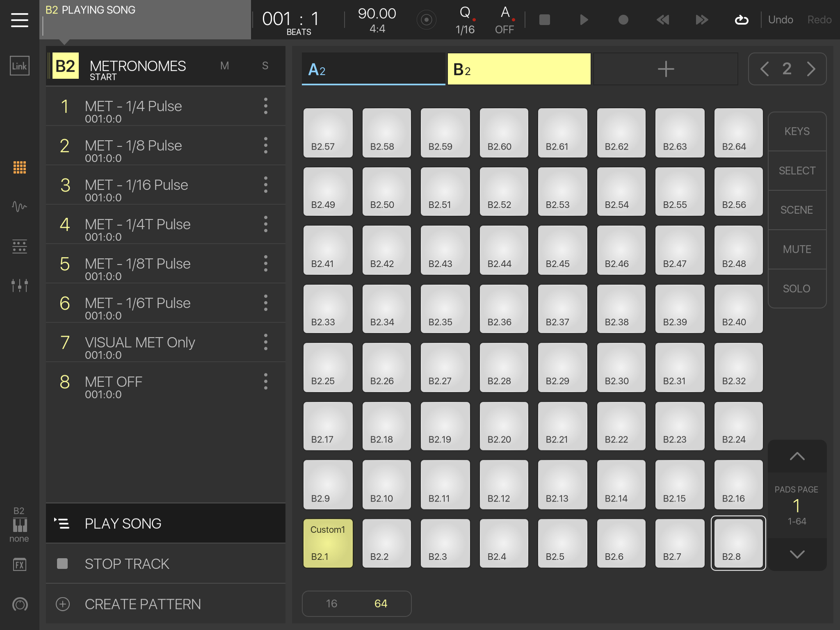Open options for MET - 1/8 Pulse

tap(265, 145)
